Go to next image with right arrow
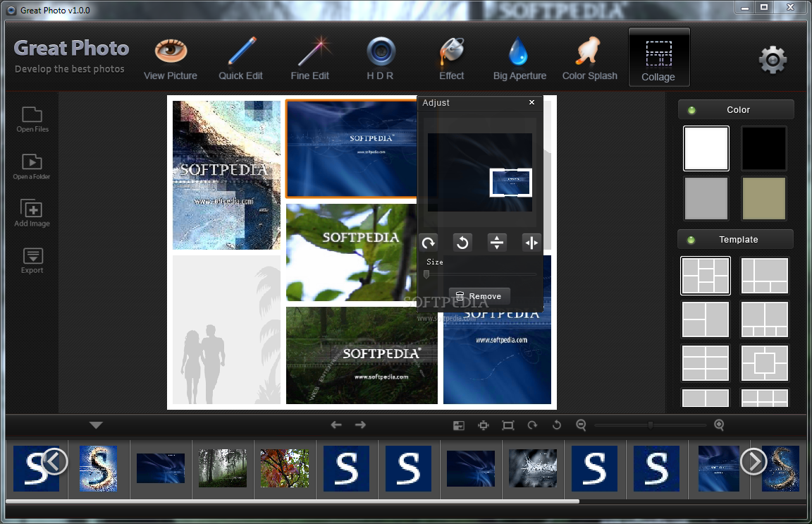This screenshot has height=524, width=812. coord(360,425)
